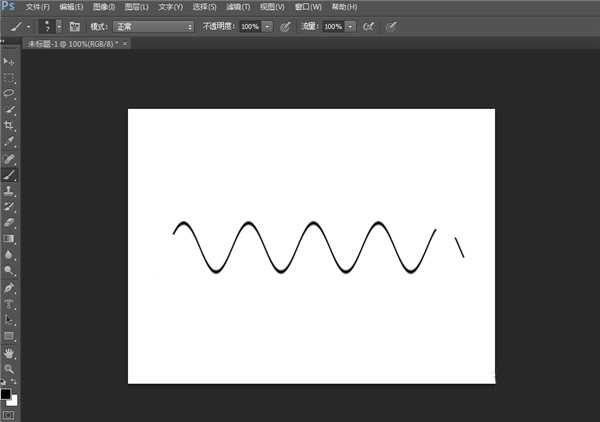Open the 窗口(W) menu
The width and height of the screenshot is (600, 422).
coord(308,7)
